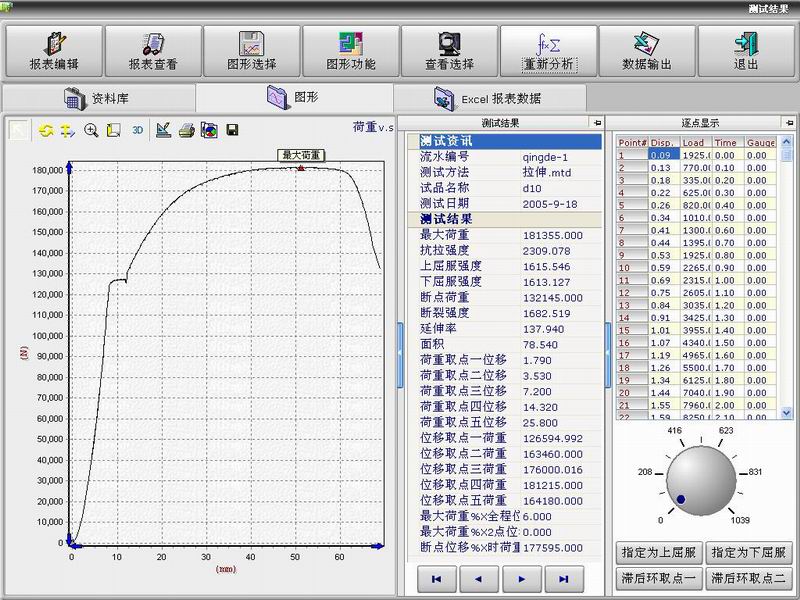
Task: Open the Excel 报表数据 tab
Action: click(490, 98)
